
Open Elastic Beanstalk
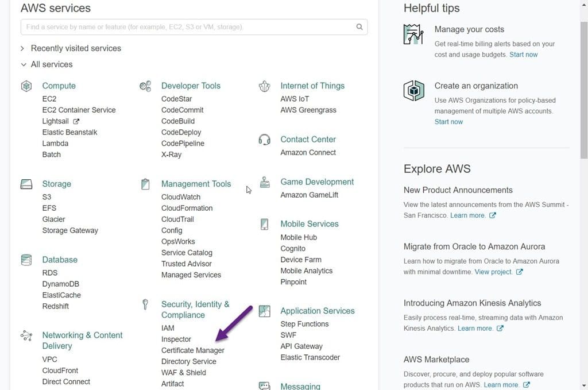tap(69, 132)
